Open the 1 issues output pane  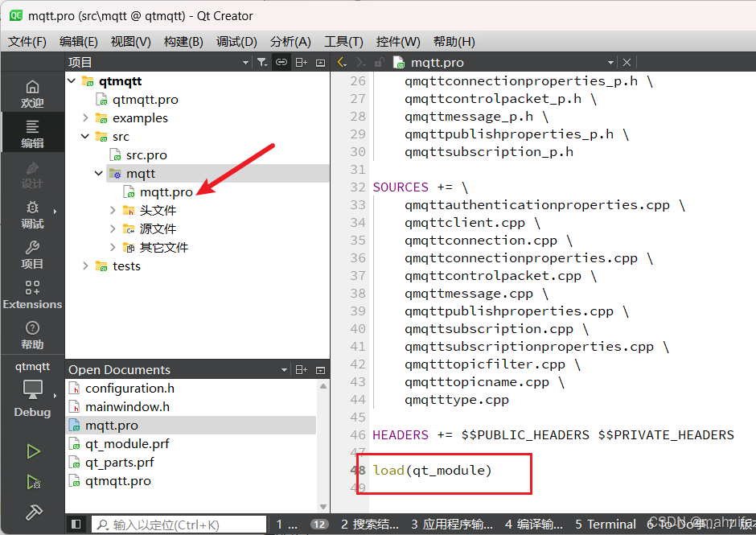click(286, 525)
